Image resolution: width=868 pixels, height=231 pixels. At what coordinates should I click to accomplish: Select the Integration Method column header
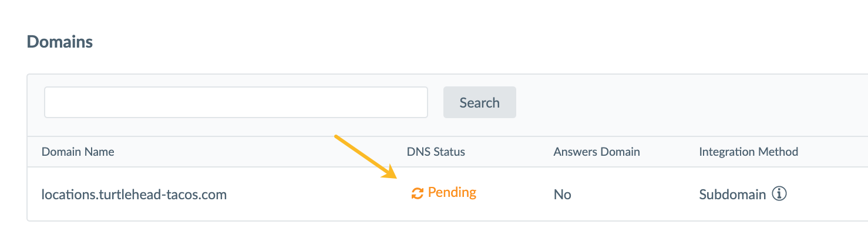pos(749,152)
